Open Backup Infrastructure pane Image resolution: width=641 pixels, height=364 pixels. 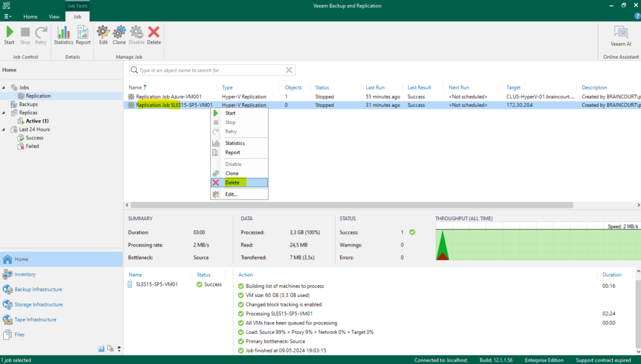[61, 290]
